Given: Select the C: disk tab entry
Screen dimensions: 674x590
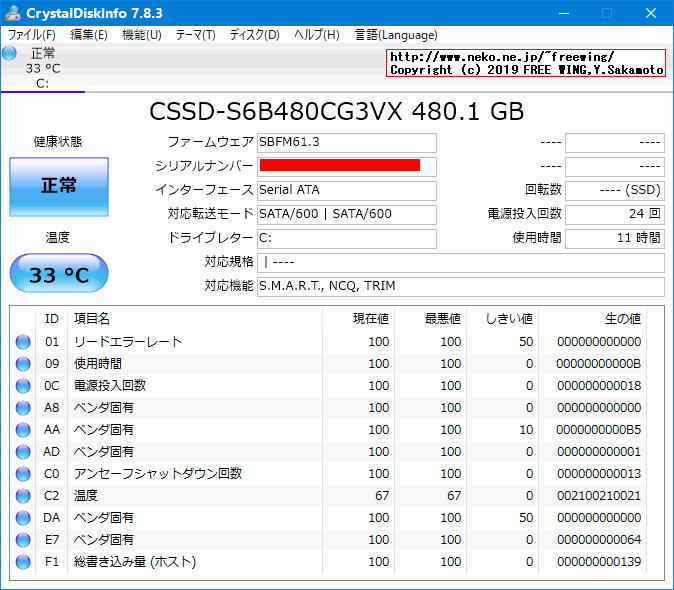Looking at the screenshot, I should pos(43,68).
